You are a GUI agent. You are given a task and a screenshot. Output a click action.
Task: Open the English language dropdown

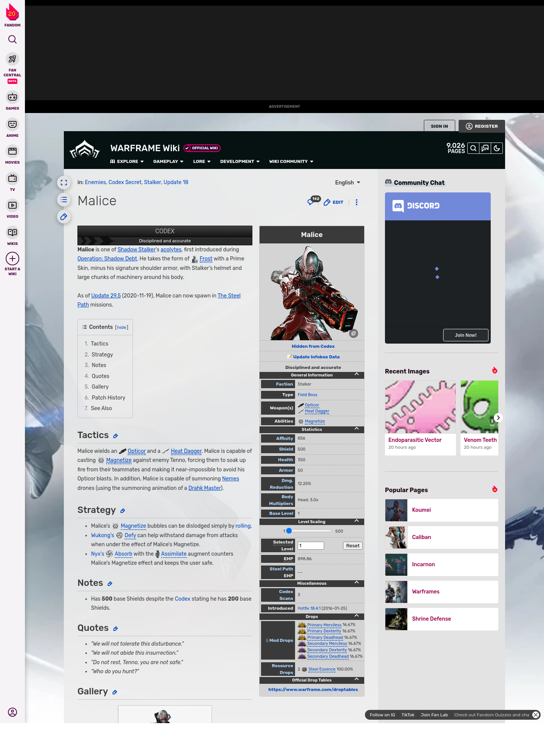coord(348,183)
